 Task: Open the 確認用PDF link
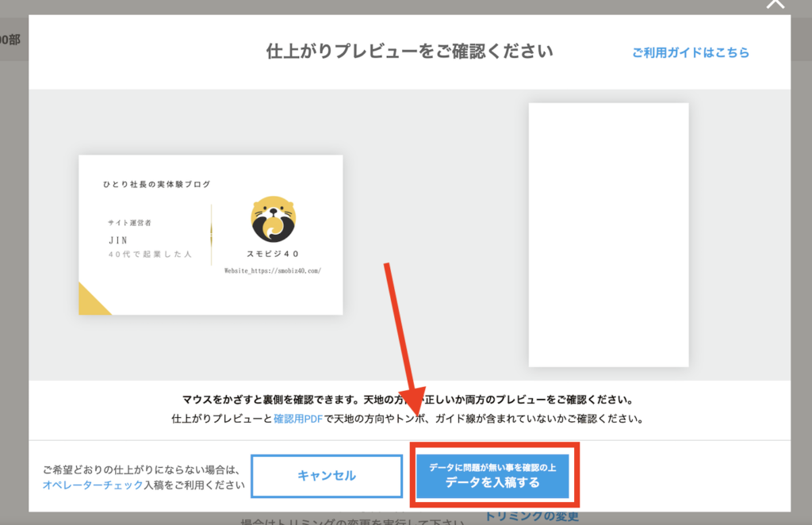(298, 419)
